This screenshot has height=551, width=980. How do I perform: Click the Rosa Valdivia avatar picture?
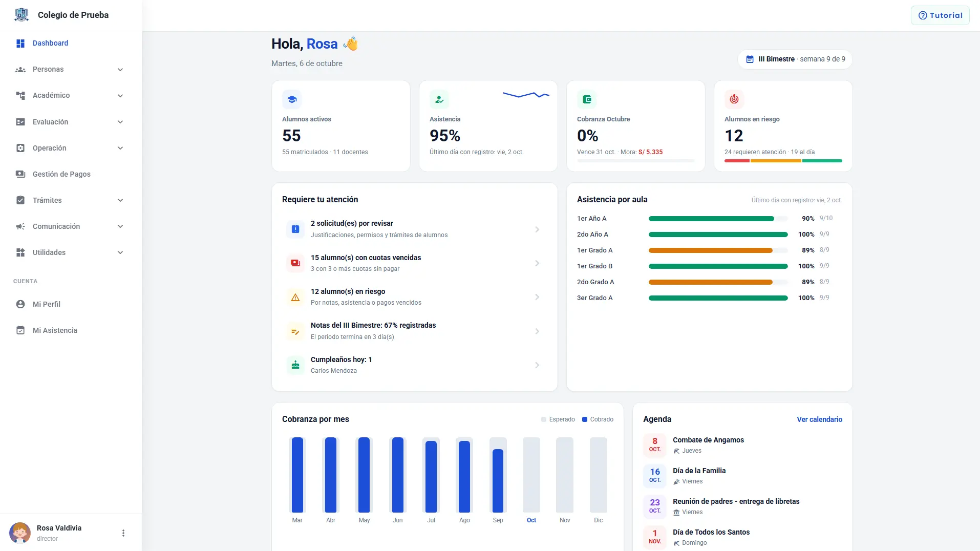click(20, 533)
